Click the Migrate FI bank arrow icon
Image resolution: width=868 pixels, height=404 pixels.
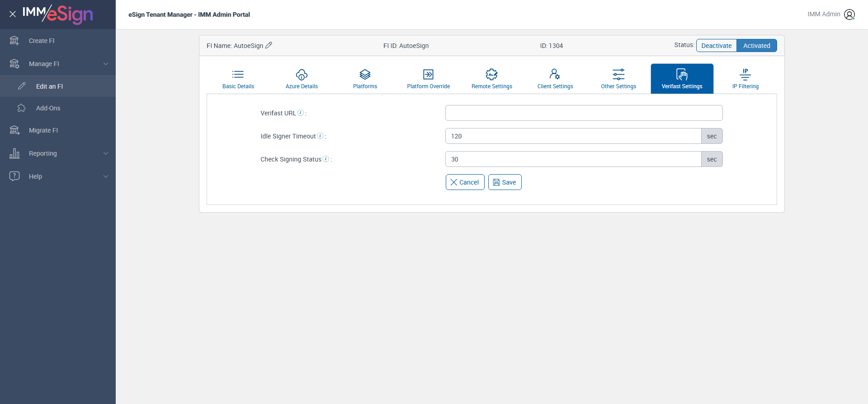click(x=14, y=130)
